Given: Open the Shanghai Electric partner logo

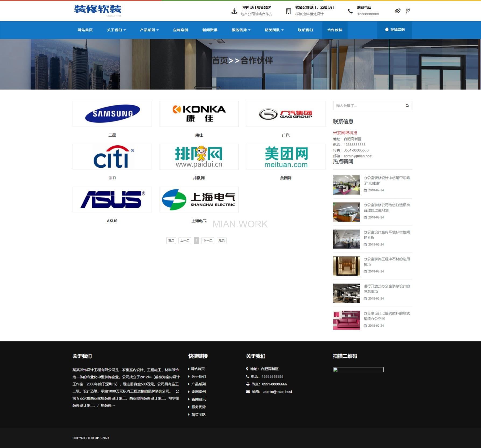Looking at the screenshot, I should (x=199, y=199).
